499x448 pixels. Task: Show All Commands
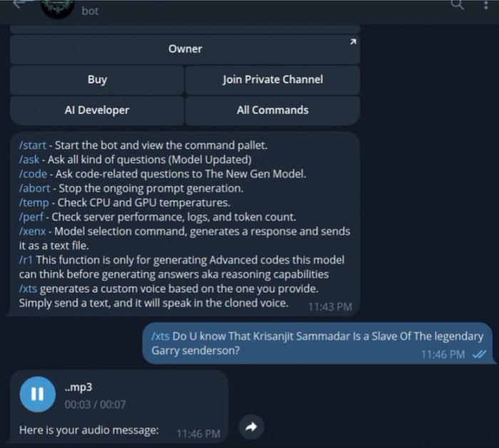[x=273, y=110]
